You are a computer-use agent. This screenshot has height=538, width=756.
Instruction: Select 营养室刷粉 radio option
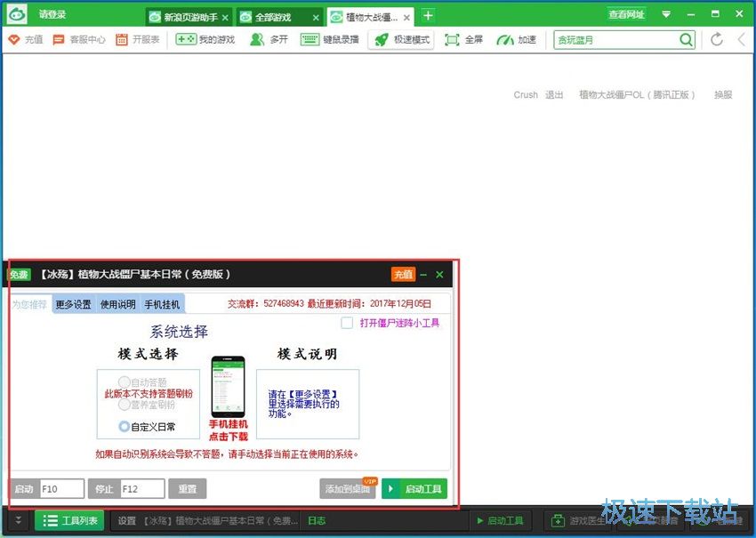coord(125,405)
